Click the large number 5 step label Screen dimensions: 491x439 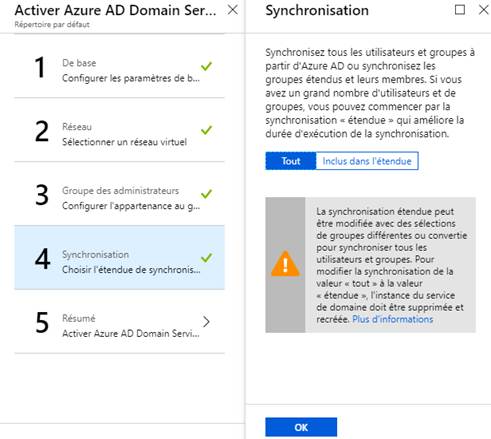(42, 322)
